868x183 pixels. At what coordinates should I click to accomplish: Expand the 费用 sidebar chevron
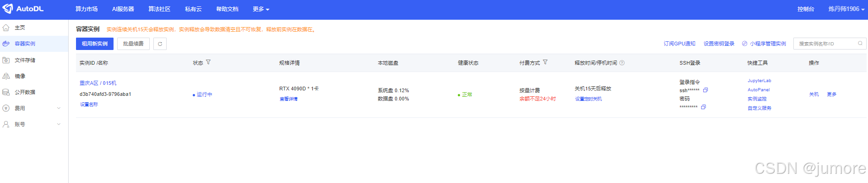click(x=59, y=108)
